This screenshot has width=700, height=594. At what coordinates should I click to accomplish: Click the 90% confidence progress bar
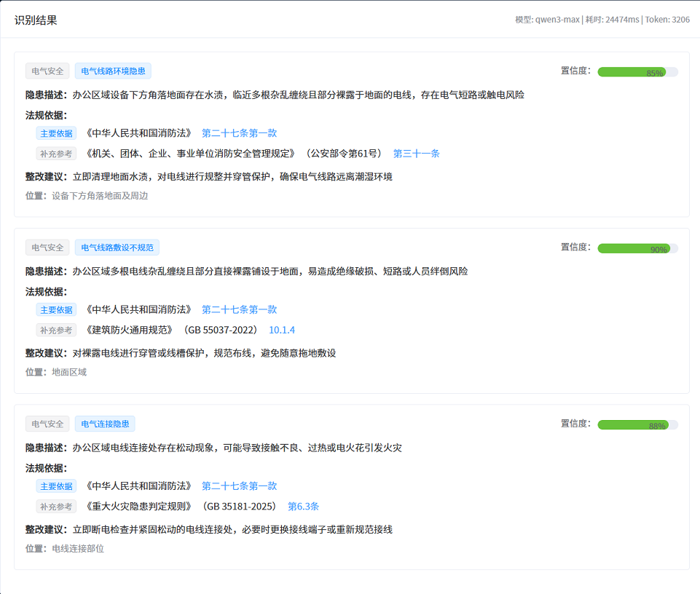[637, 248]
